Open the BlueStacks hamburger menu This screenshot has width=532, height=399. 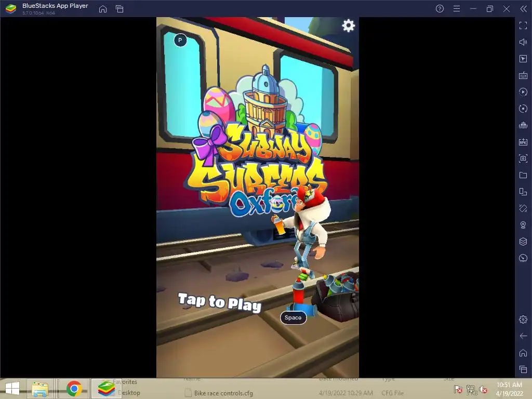457,9
